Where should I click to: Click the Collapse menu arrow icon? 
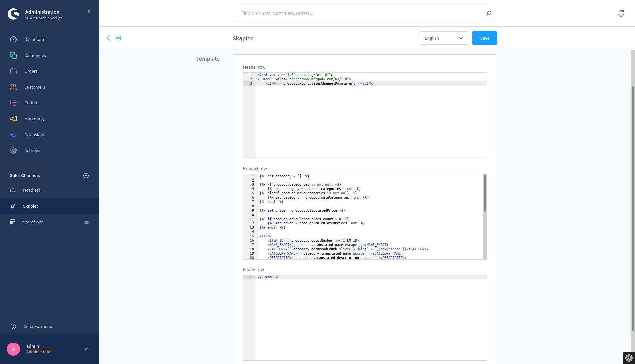pos(13,326)
